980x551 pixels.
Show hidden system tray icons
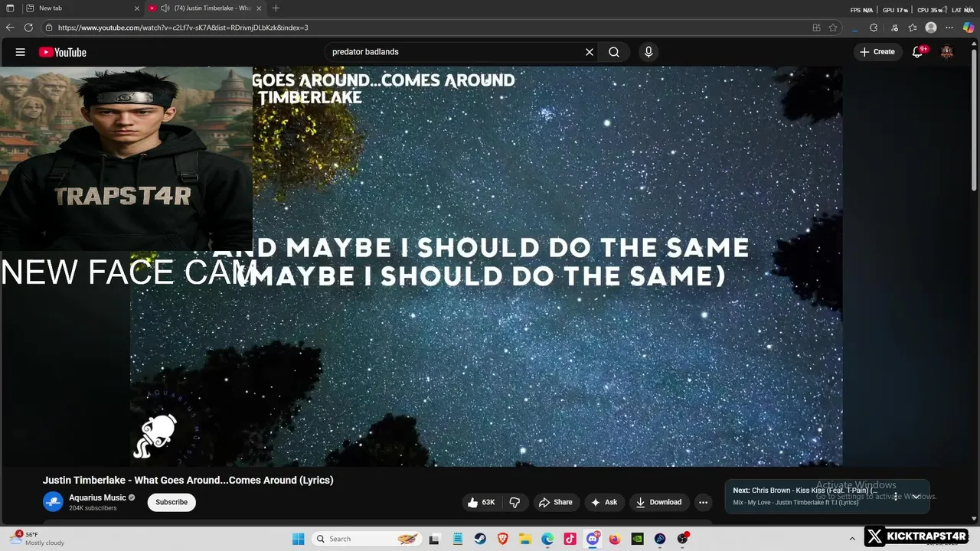(x=852, y=539)
